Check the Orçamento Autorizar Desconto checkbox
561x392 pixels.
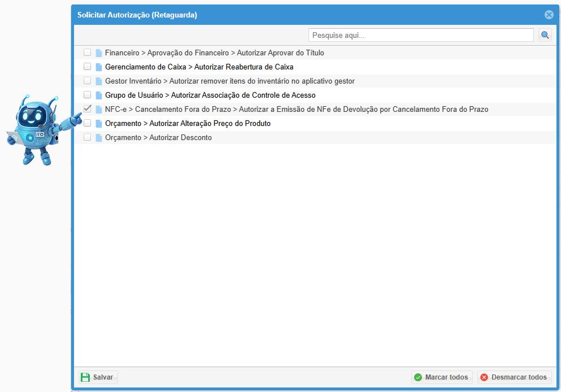88,137
